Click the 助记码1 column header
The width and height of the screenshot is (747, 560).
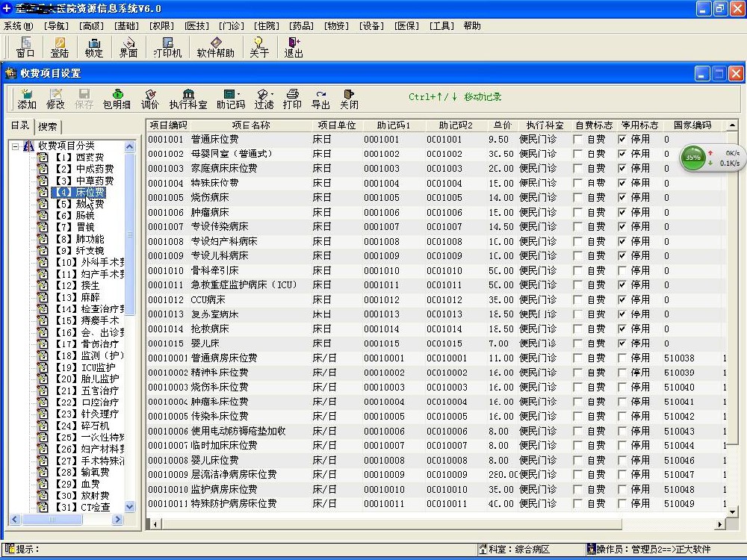point(394,125)
